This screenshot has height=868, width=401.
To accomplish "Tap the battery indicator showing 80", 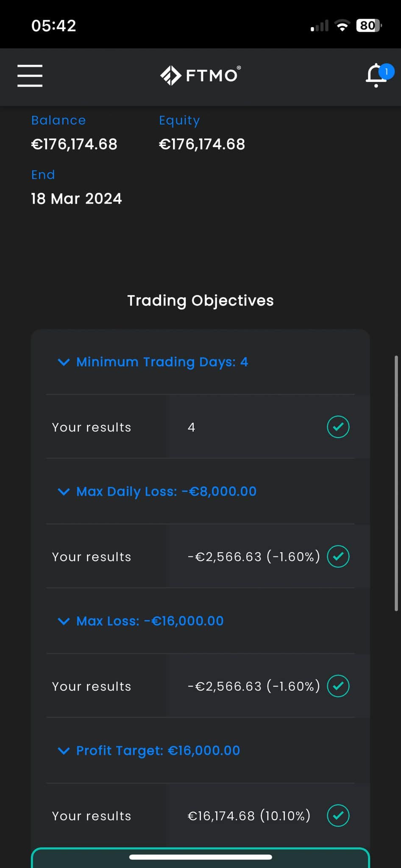I will tap(369, 26).
